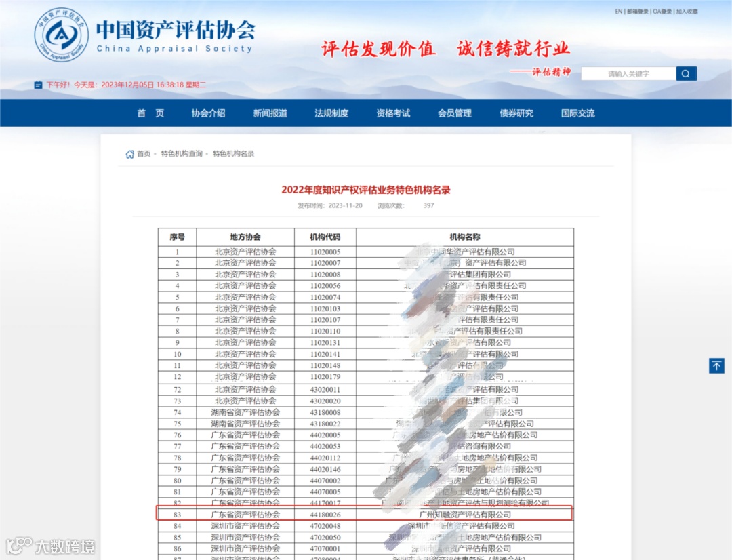The height and width of the screenshot is (560, 732).
Task: Select institution code 44070002
Action: tap(325, 481)
